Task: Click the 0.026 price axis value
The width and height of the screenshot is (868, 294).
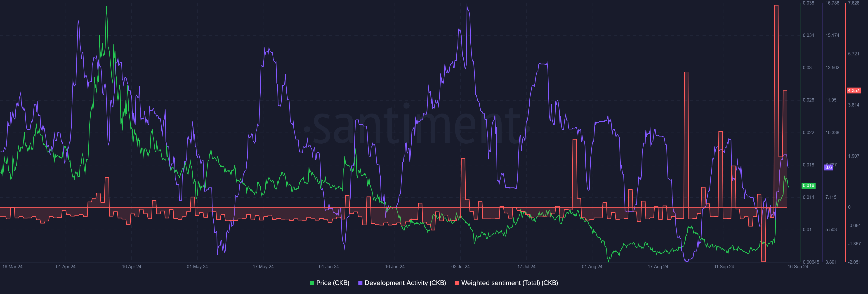Action: coord(808,100)
